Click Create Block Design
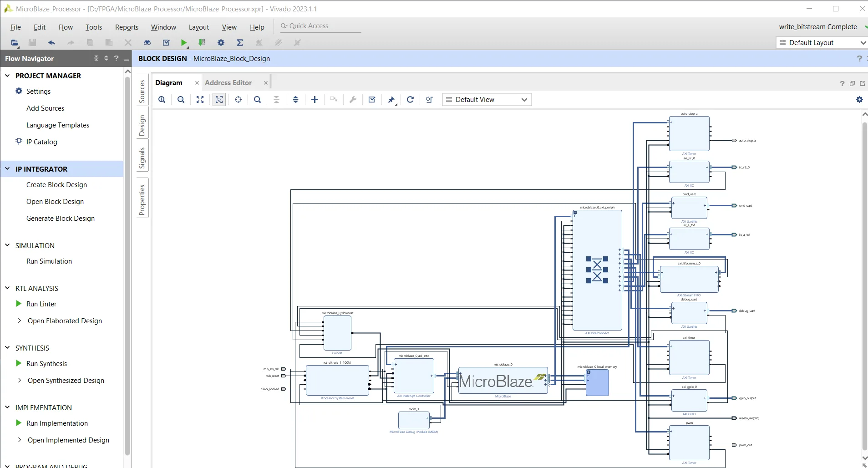The height and width of the screenshot is (468, 868). (56, 185)
